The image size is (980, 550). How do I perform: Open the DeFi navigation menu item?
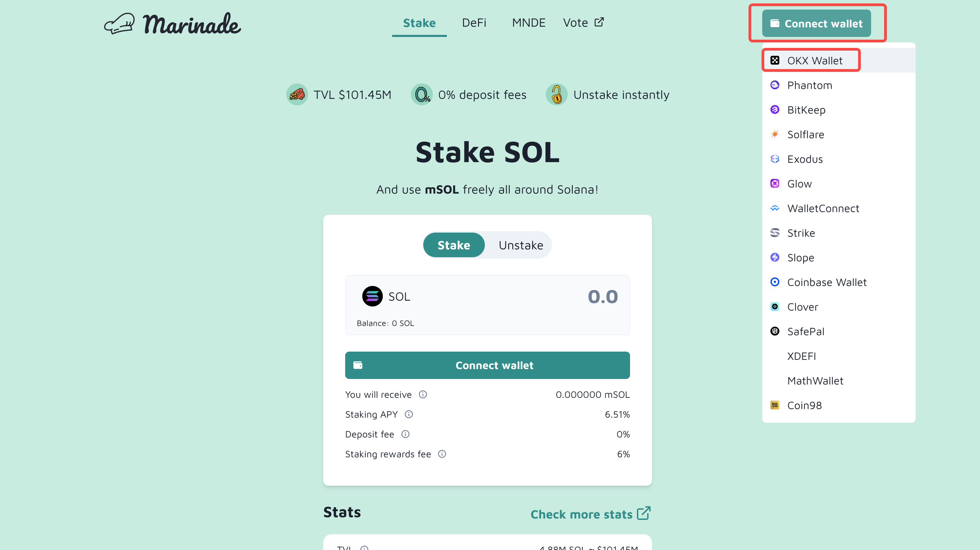pyautogui.click(x=473, y=22)
